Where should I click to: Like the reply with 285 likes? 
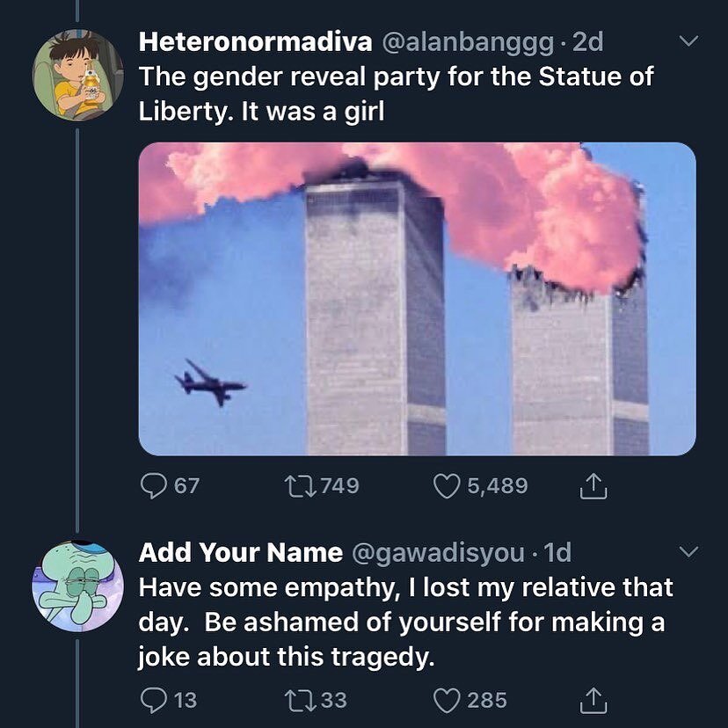point(448,700)
